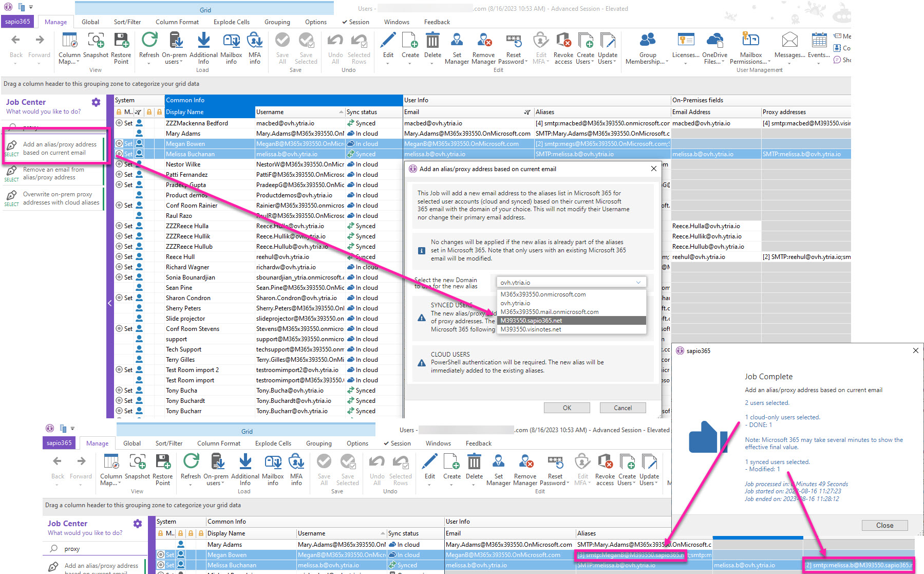Click Restore Point icon in top window
Image resolution: width=924 pixels, height=574 pixels.
[121, 48]
